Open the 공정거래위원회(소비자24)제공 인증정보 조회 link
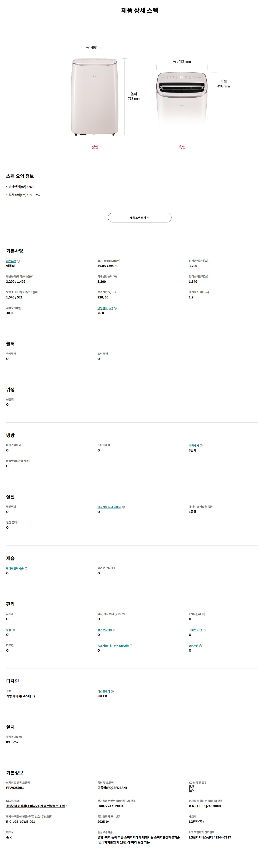 point(35,806)
